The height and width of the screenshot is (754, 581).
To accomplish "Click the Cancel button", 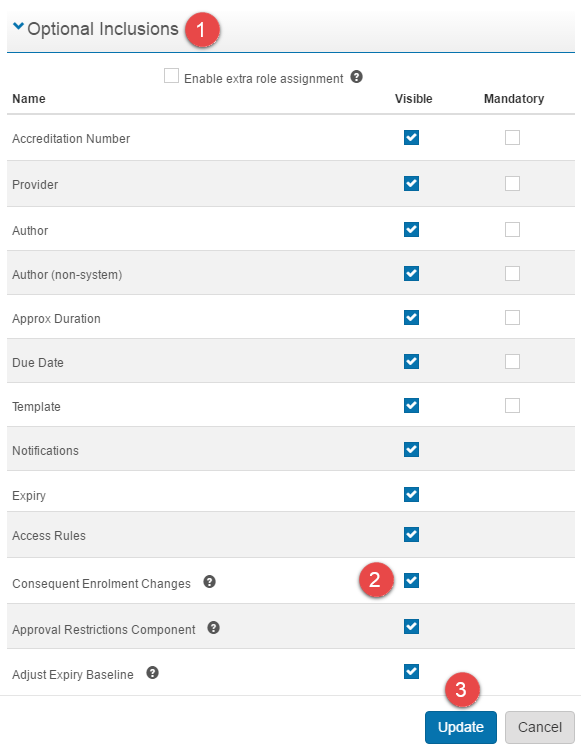I will pos(540,727).
